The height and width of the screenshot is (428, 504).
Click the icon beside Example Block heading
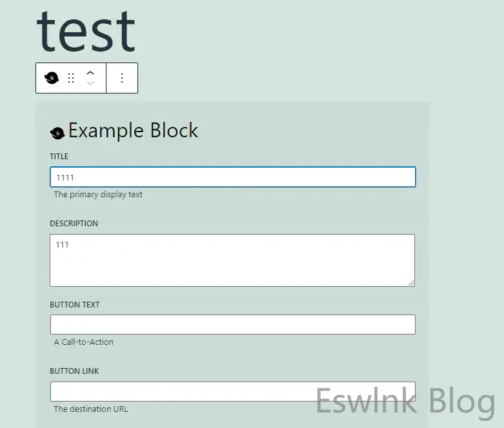coord(57,132)
